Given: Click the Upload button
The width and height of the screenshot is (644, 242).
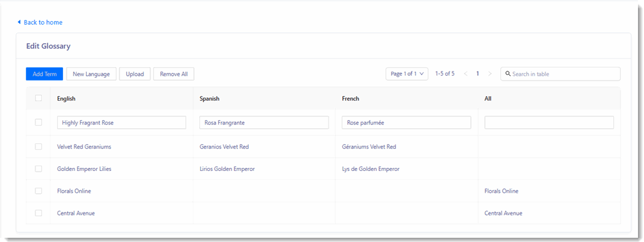Looking at the screenshot, I should (135, 74).
